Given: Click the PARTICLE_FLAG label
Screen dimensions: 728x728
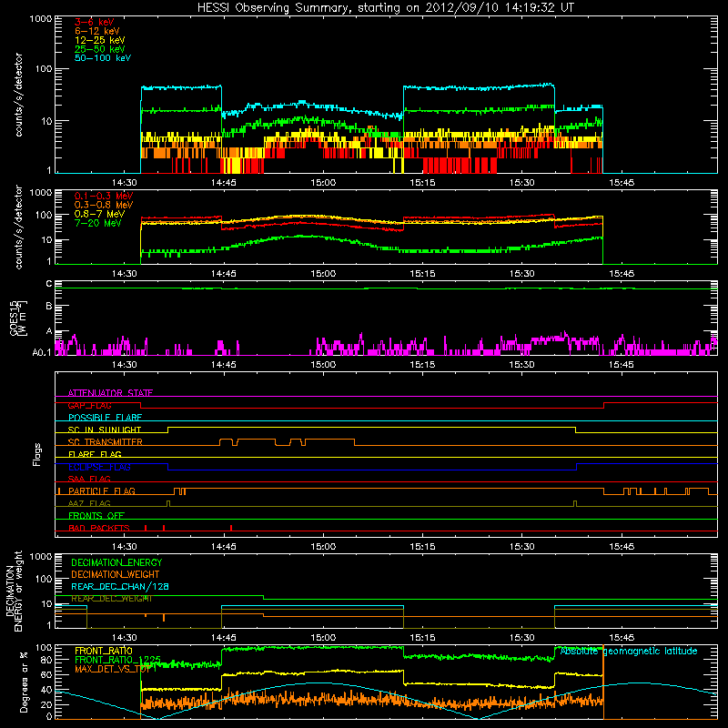Looking at the screenshot, I should (102, 490).
